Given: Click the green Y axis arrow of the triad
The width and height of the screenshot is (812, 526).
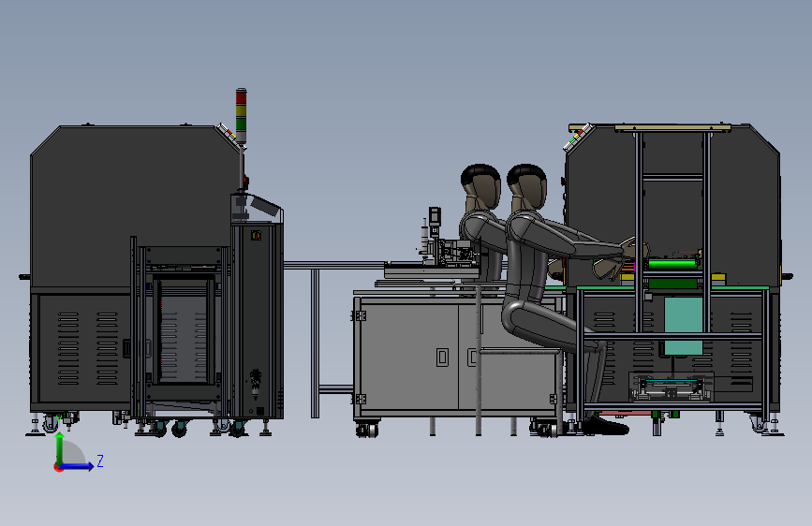Looking at the screenshot, I should (60, 448).
